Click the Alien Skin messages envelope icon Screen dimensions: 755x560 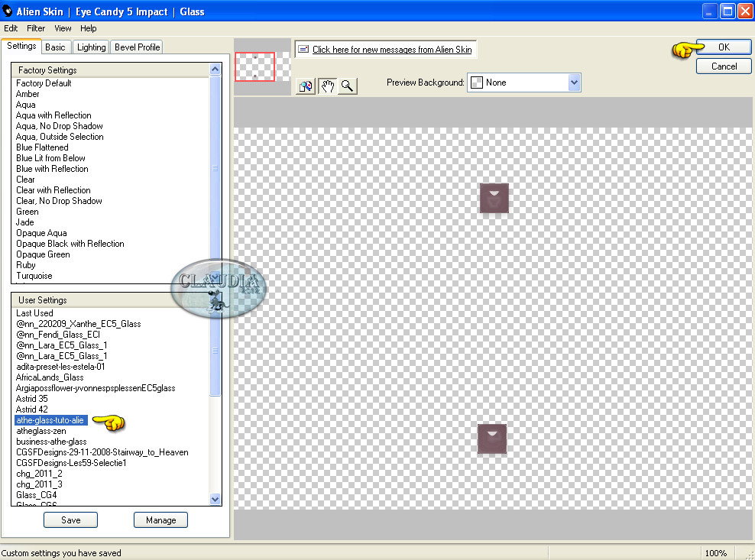coord(303,49)
